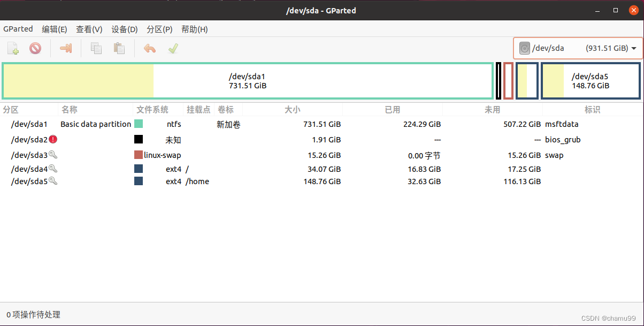Click the 1.91 GiB size cell
The image size is (644, 326).
point(326,140)
